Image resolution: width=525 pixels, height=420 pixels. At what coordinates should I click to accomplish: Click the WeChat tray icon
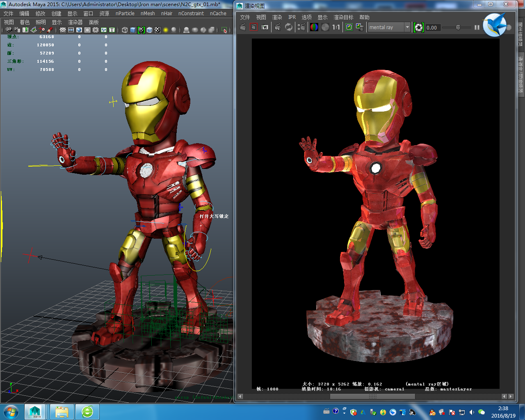tap(482, 412)
